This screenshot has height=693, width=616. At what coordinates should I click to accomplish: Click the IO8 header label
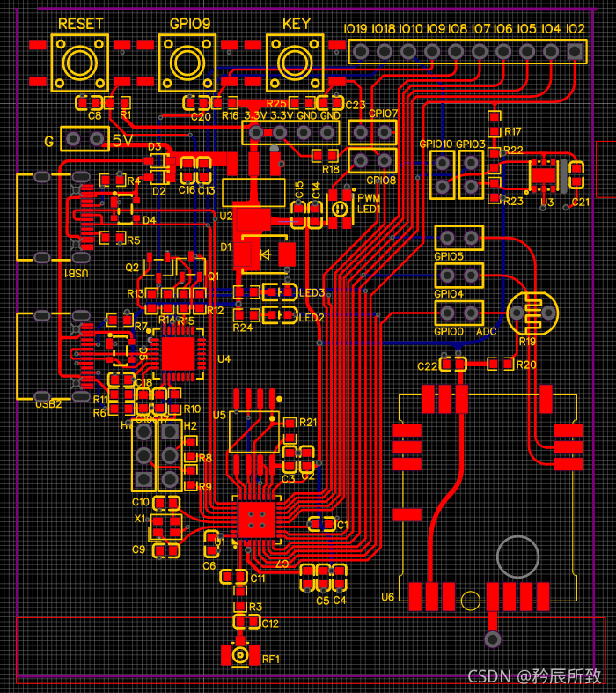(458, 29)
